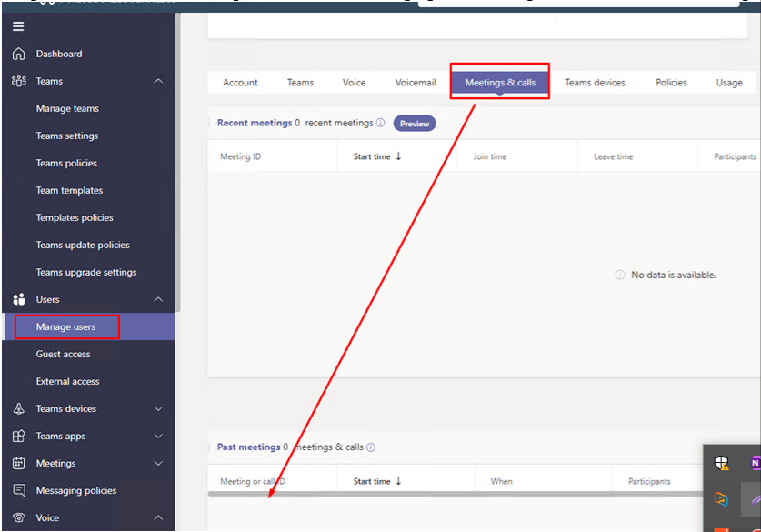Click the hamburger menu icon in the sidebar

(x=18, y=26)
